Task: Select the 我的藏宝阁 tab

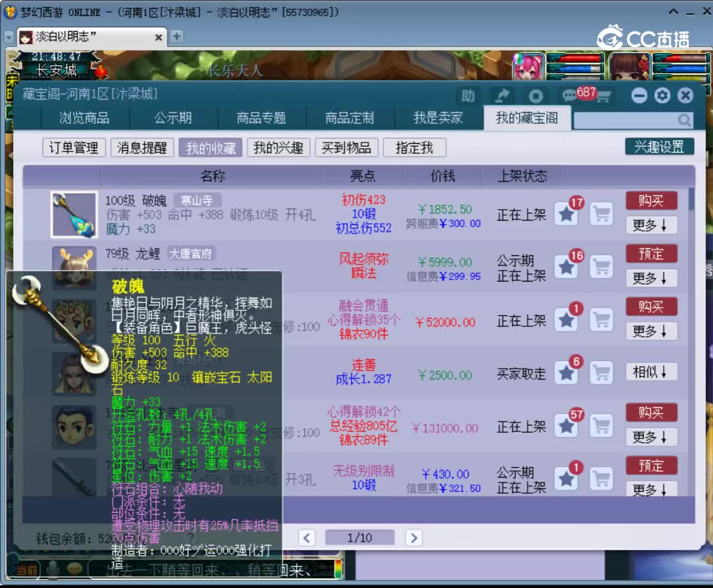Action: click(x=527, y=118)
